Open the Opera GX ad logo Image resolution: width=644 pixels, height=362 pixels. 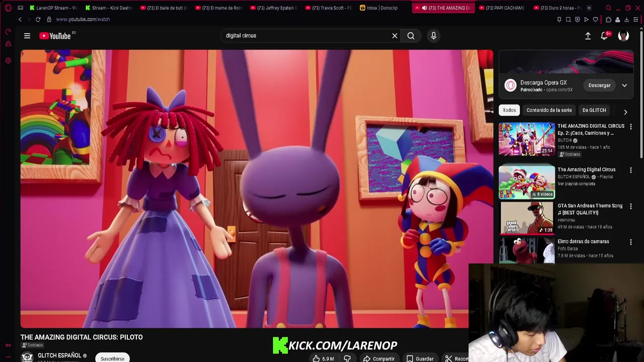[x=511, y=85]
